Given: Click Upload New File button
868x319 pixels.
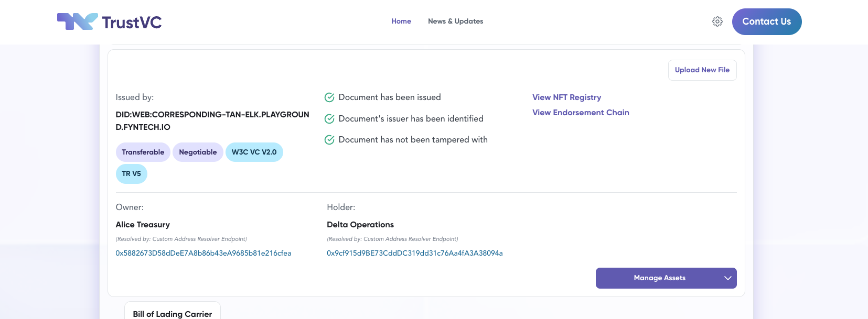Looking at the screenshot, I should coord(702,70).
